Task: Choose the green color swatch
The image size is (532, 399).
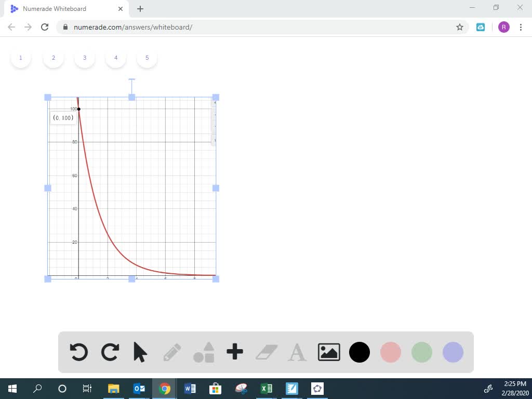Action: pyautogui.click(x=421, y=352)
